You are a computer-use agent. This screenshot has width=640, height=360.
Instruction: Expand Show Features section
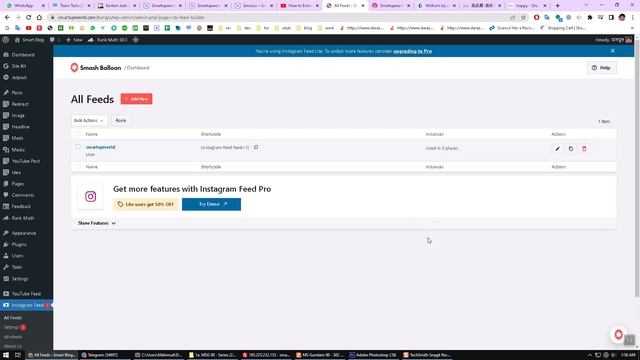point(97,223)
